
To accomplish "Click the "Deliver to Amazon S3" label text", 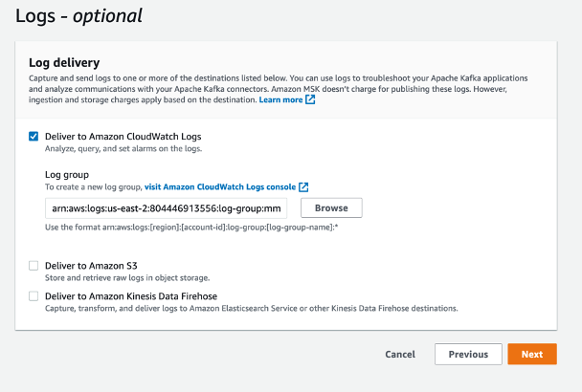I will [x=93, y=266].
